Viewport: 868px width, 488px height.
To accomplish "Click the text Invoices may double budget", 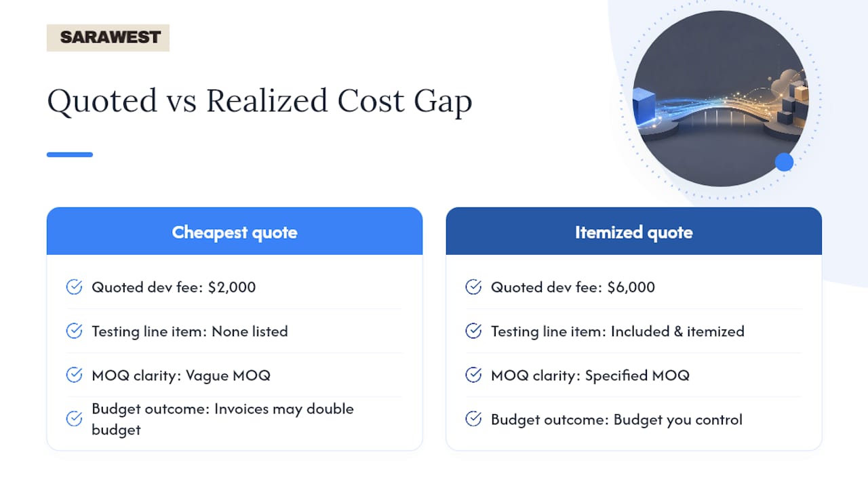I will click(222, 419).
